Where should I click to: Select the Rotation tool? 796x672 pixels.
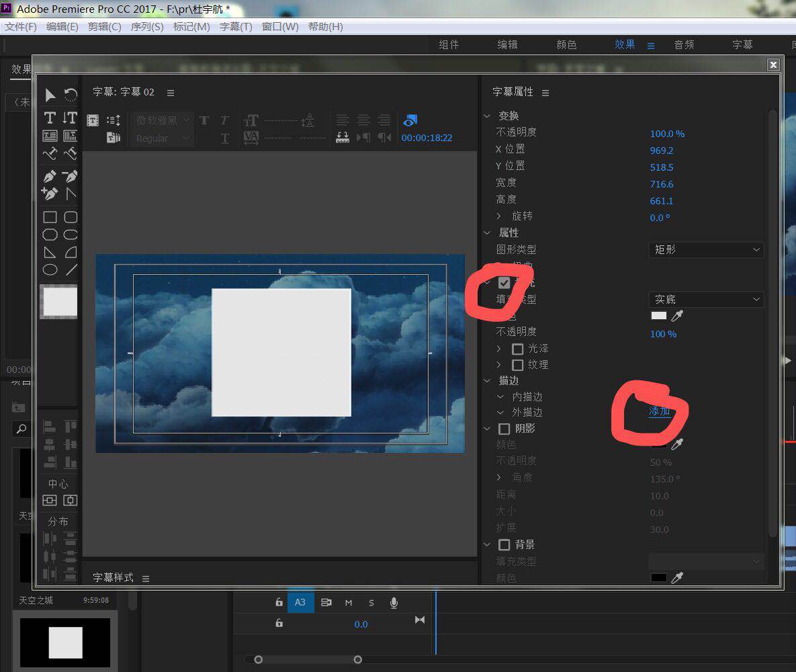tap(71, 94)
